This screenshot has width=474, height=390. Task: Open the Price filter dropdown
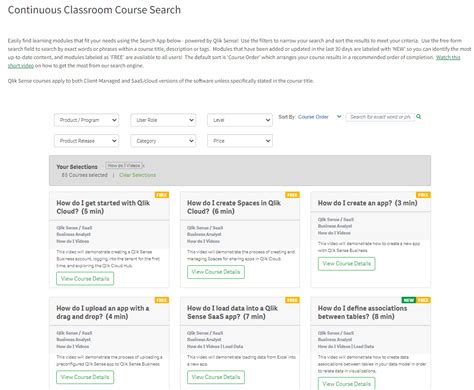point(240,141)
